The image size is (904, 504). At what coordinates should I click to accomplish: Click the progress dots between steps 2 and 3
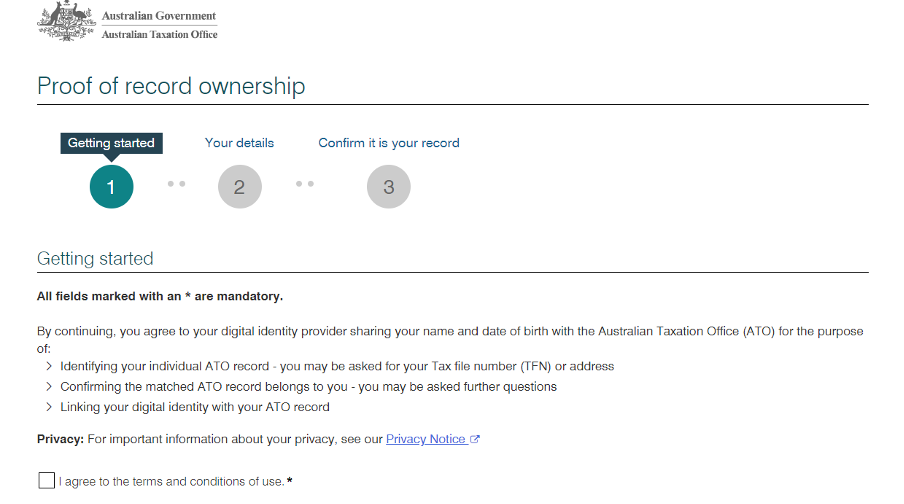click(305, 184)
